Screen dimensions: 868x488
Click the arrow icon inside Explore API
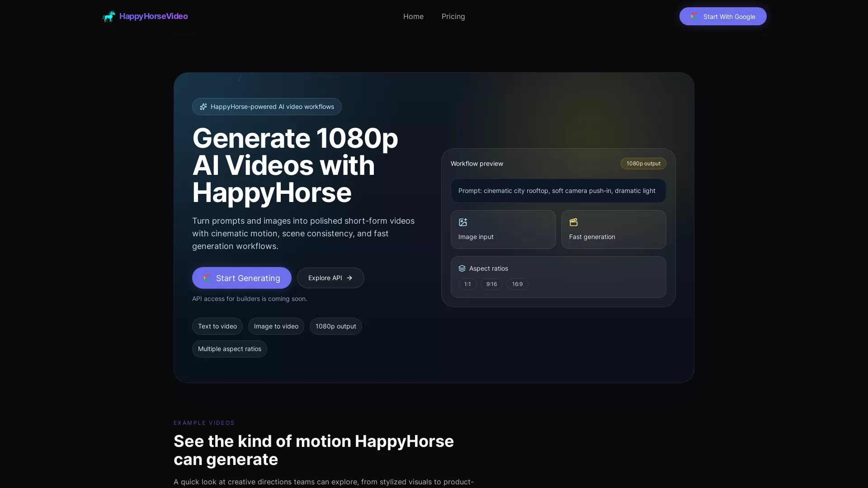pyautogui.click(x=349, y=278)
